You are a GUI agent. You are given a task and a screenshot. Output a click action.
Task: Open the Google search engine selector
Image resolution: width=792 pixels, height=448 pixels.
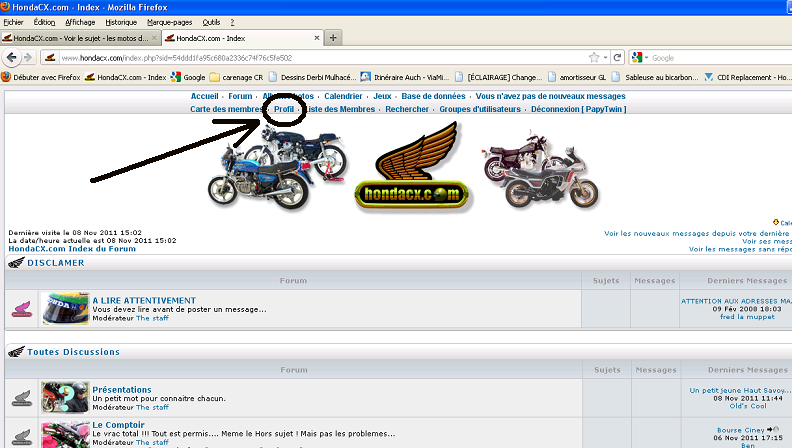click(x=639, y=58)
